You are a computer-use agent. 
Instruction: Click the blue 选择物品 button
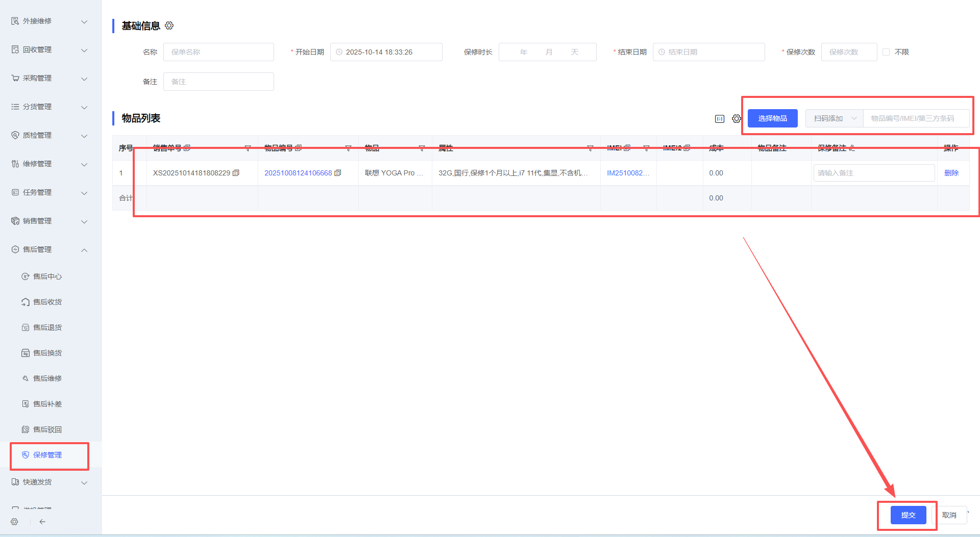pyautogui.click(x=772, y=118)
